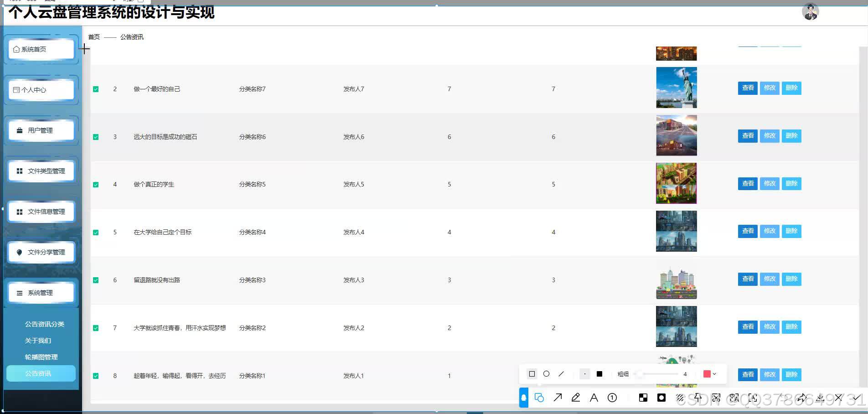
Task: Click 删除 for the 发布人2 row
Action: [x=791, y=327]
